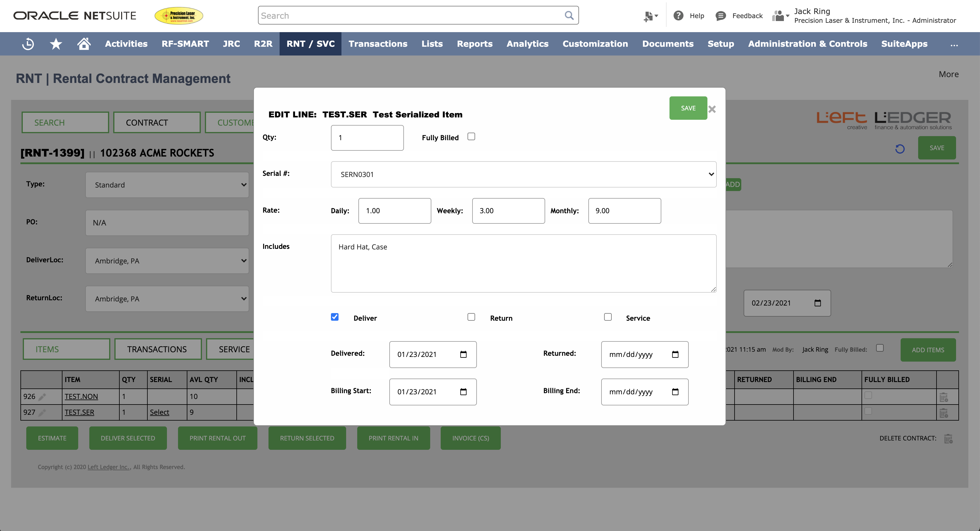Go to the Home house icon

(x=84, y=44)
